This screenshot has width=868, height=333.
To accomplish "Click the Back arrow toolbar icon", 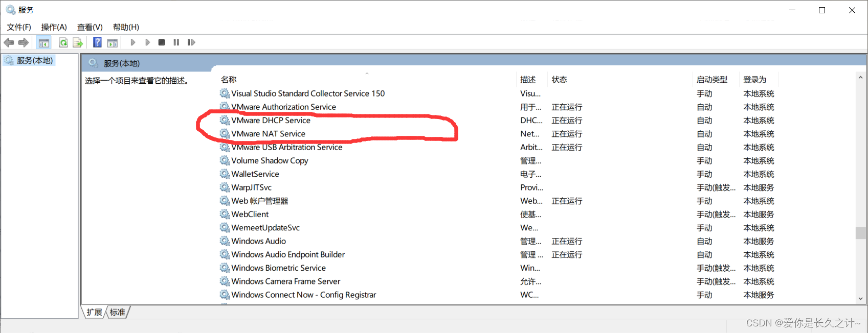I will [x=9, y=42].
